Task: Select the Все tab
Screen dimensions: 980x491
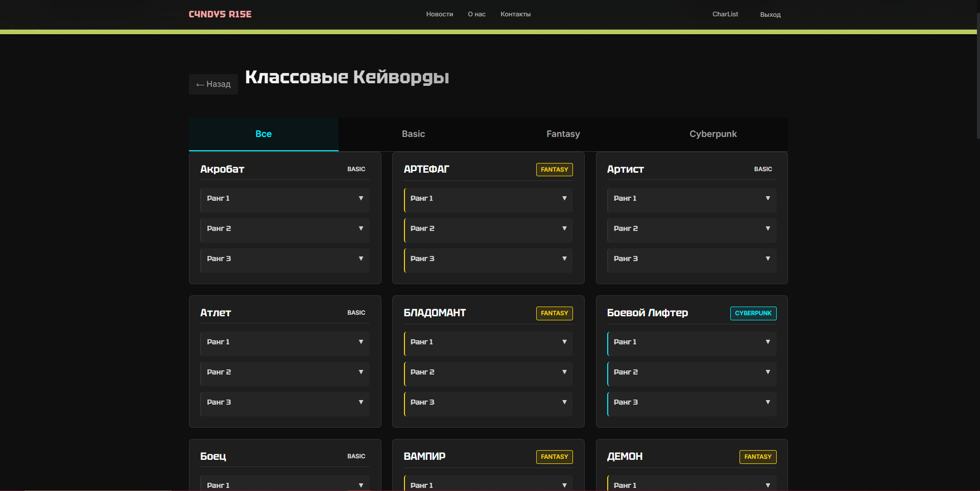Action: click(x=264, y=134)
